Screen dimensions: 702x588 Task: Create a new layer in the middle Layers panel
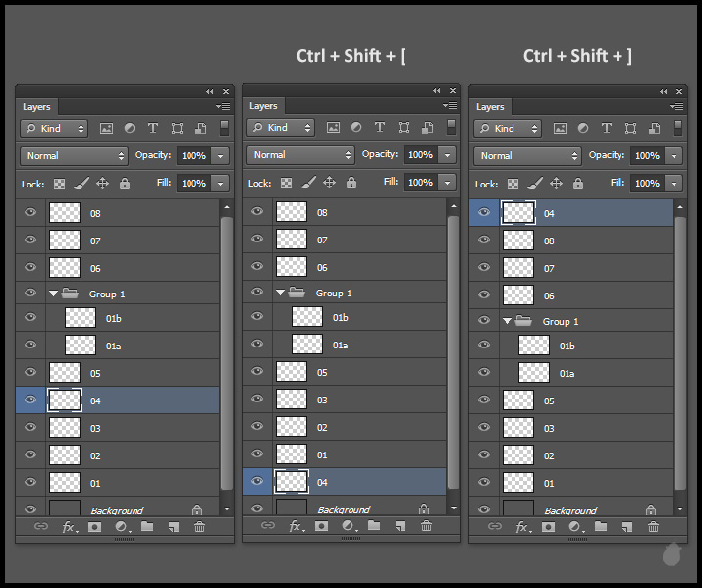click(400, 526)
